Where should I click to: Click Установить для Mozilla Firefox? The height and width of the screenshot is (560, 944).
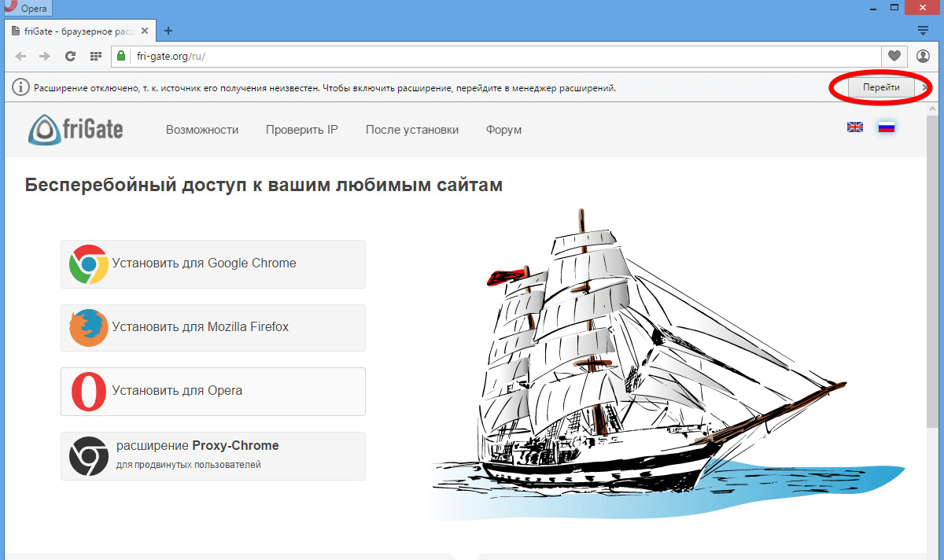pos(213,328)
